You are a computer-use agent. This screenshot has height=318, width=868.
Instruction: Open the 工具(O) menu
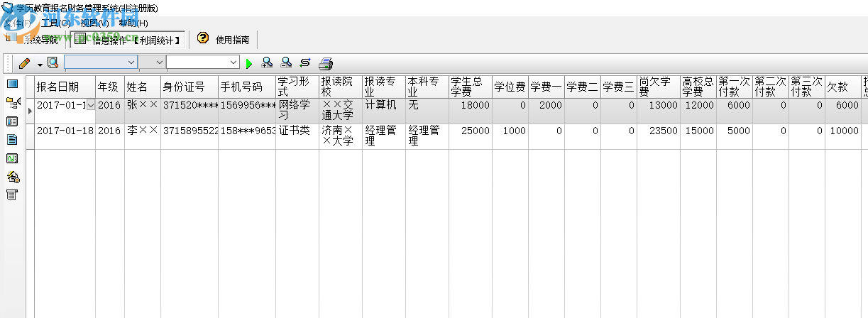[x=55, y=23]
